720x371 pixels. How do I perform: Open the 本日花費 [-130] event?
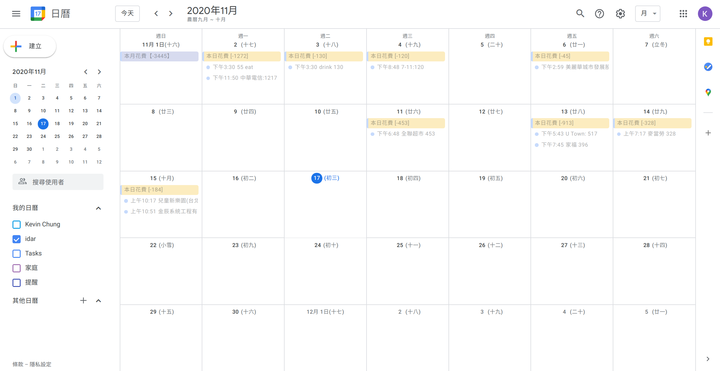(324, 56)
